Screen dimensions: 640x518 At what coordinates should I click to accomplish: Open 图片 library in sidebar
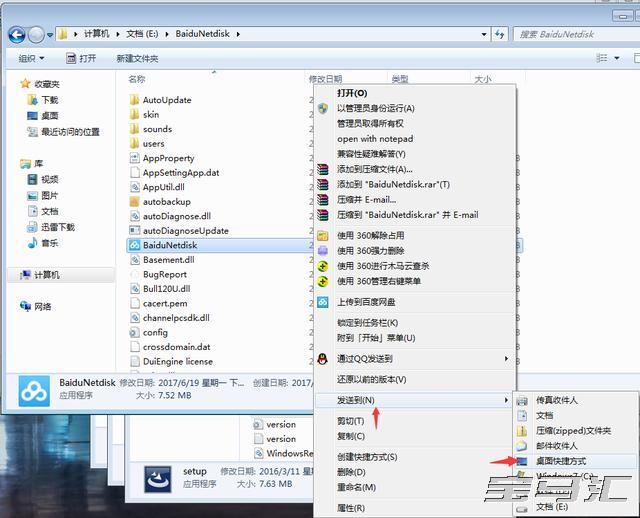point(50,196)
